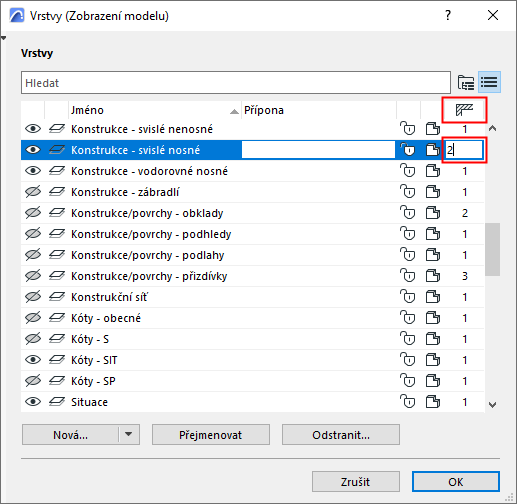Toggle lock on Konstrukce - svislé nenosné
Image resolution: width=517 pixels, height=504 pixels.
tap(408, 129)
